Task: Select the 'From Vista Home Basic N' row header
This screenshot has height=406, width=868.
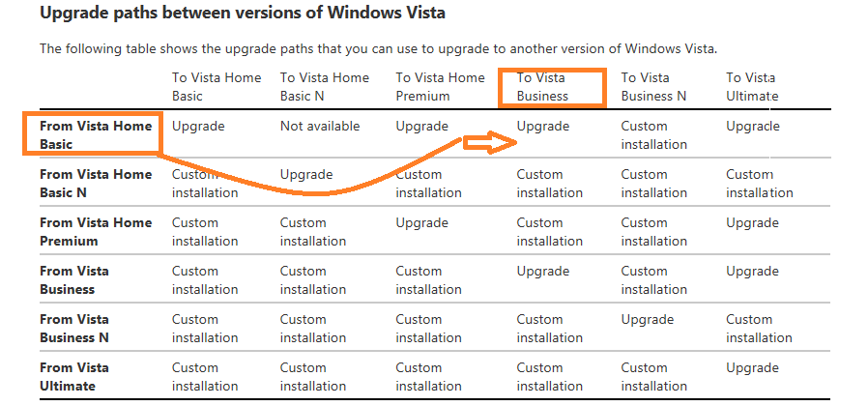Action: click(96, 184)
